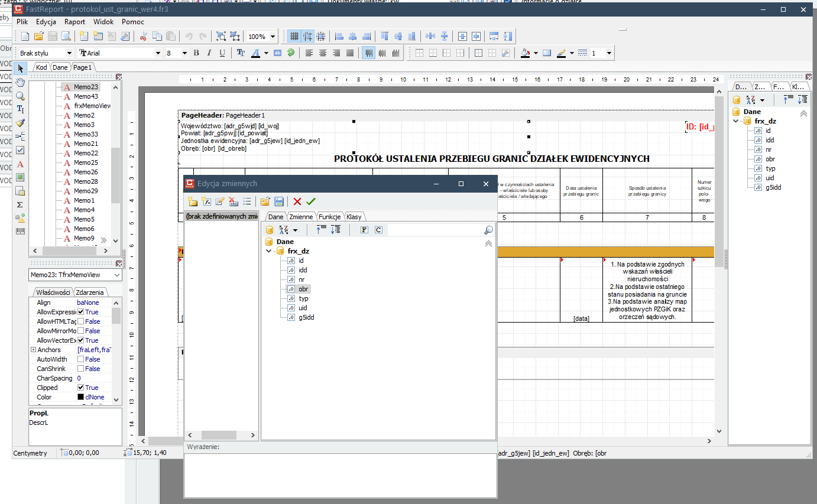Open the Plik menu

click(x=22, y=21)
